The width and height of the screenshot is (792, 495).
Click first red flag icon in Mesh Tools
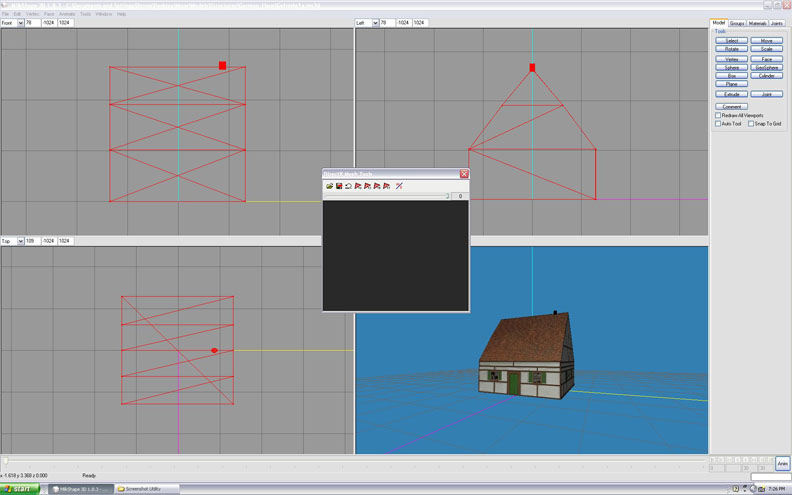[358, 186]
